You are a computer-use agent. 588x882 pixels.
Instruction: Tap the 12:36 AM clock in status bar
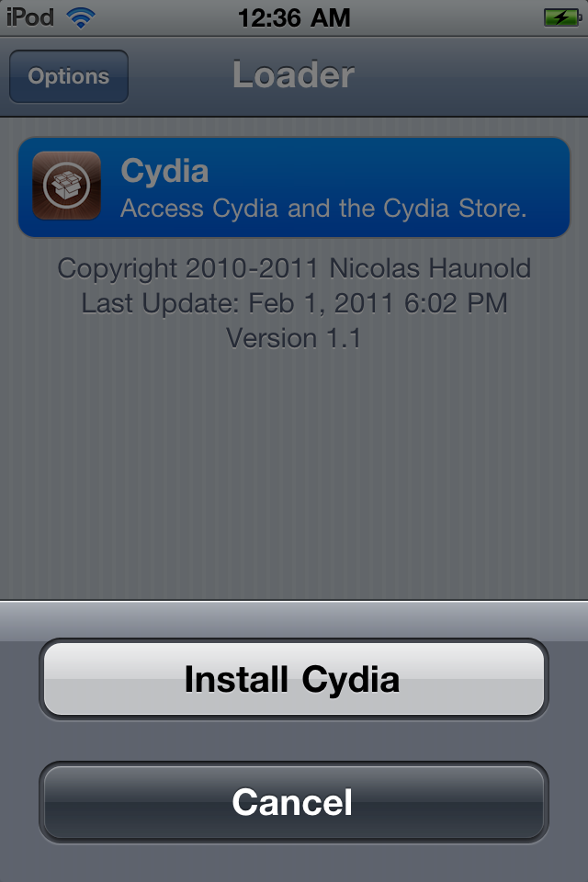click(x=294, y=17)
